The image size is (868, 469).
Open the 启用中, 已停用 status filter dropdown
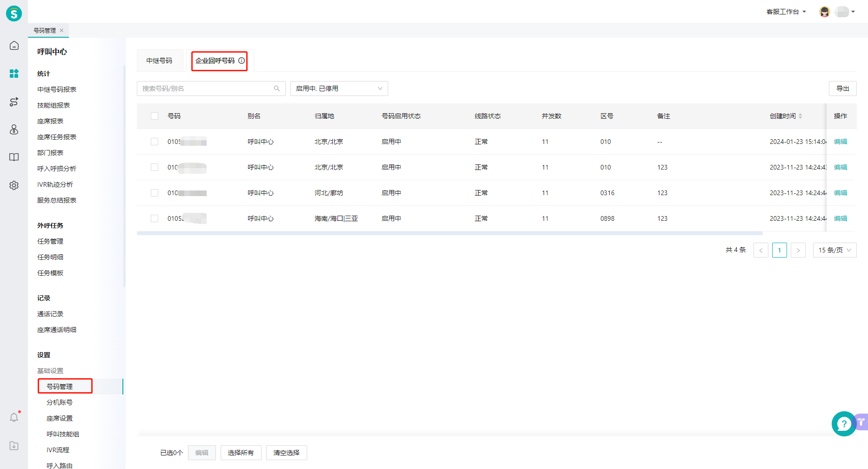339,88
